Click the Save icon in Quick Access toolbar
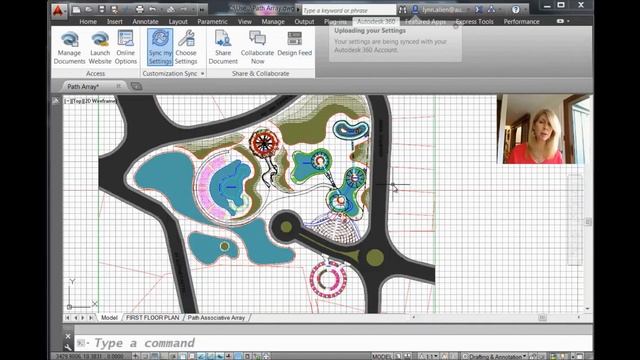 [x=102, y=9]
